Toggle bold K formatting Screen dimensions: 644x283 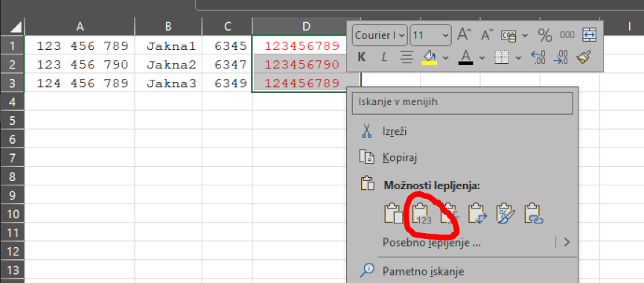(361, 57)
